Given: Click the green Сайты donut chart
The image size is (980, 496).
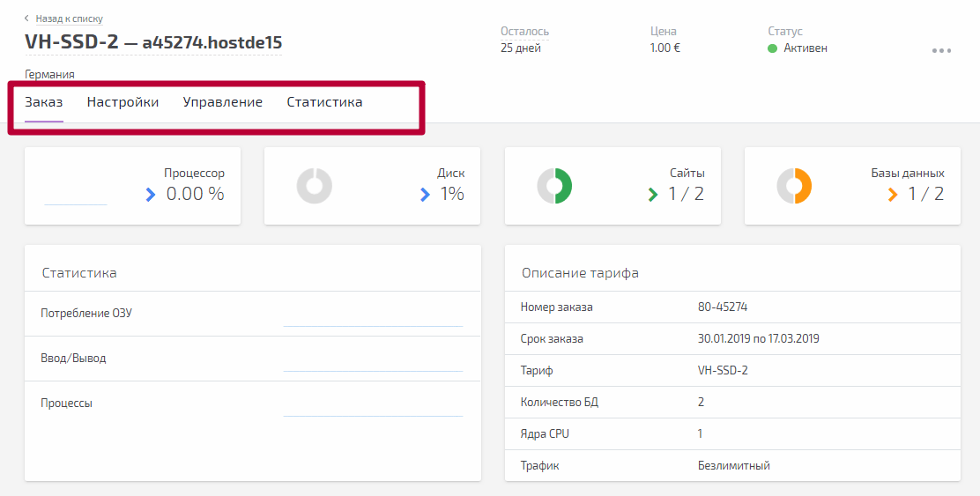Looking at the screenshot, I should 554,186.
